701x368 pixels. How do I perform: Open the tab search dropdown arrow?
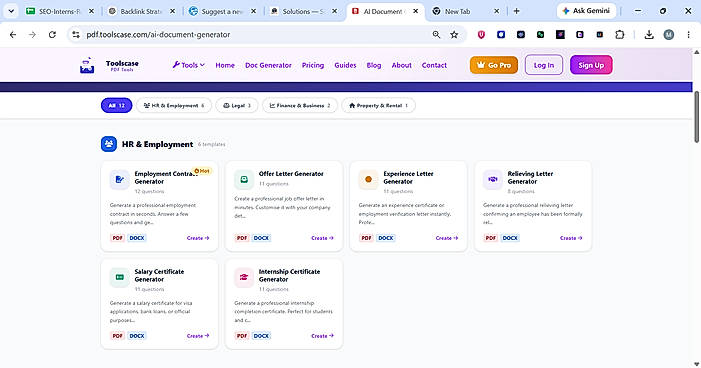click(x=11, y=11)
